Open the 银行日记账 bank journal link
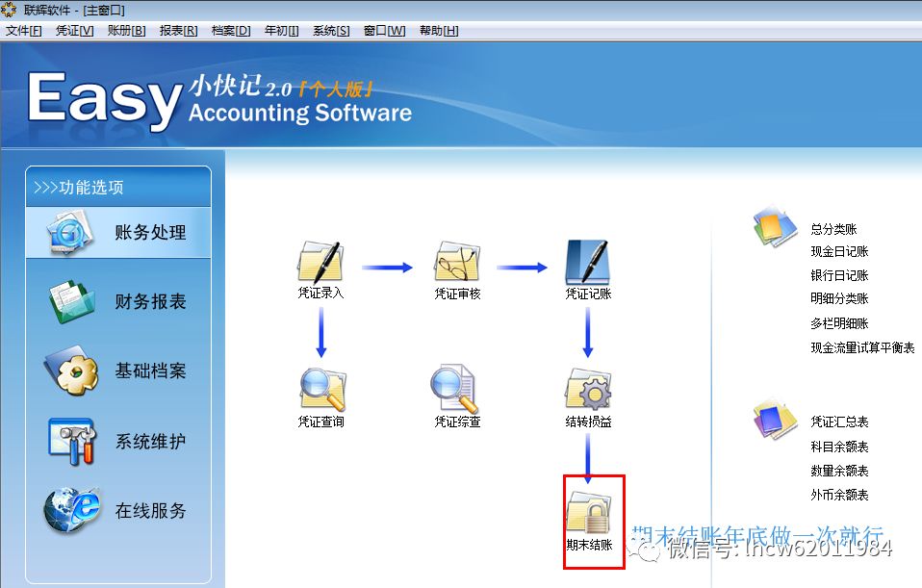Image resolution: width=922 pixels, height=588 pixels. (839, 275)
